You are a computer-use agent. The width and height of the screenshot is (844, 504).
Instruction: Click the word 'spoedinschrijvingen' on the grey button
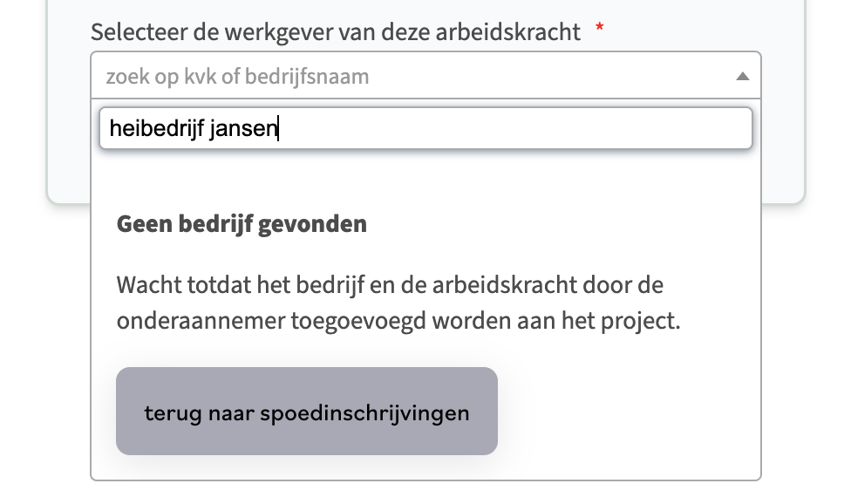pyautogui.click(x=364, y=413)
